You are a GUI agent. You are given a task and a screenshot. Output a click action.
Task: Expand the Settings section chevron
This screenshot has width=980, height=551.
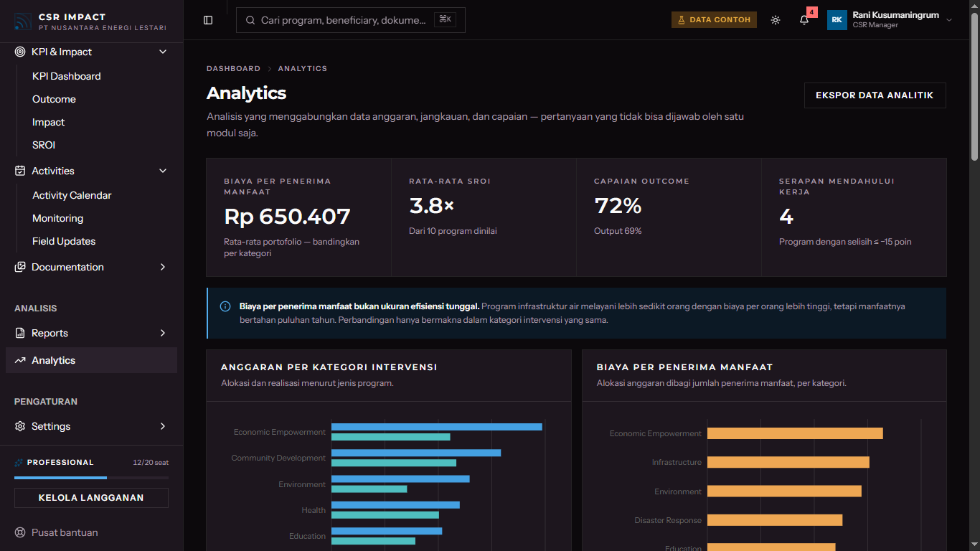(x=163, y=426)
